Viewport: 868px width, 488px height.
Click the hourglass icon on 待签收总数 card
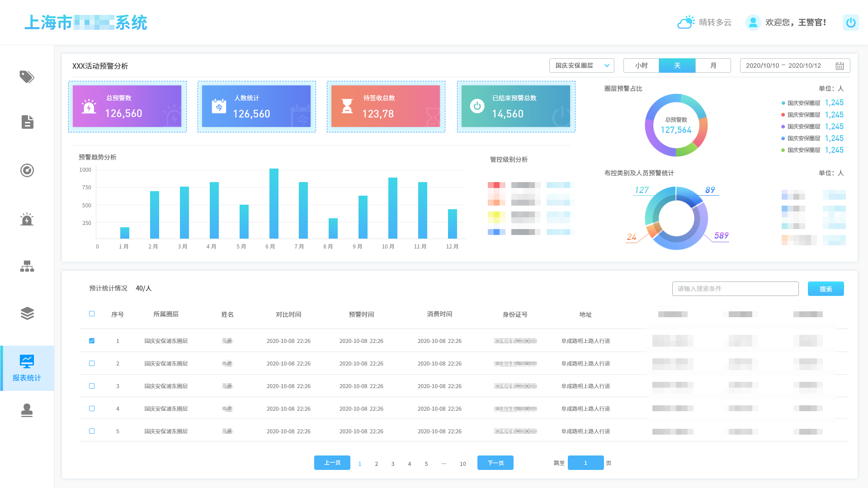[347, 106]
